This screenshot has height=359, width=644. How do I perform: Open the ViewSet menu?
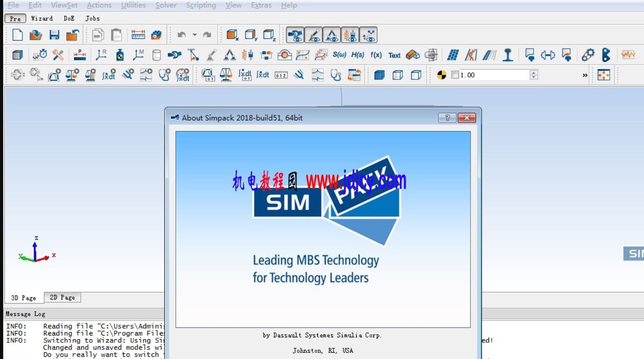click(64, 5)
